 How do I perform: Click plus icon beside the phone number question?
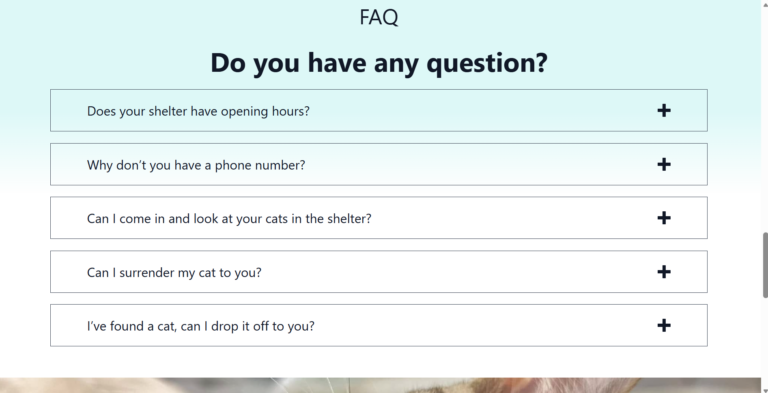pos(664,165)
